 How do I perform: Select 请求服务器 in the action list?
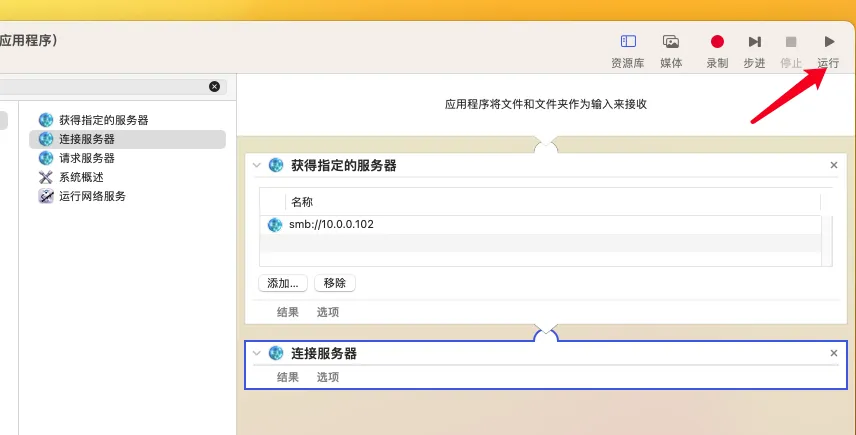[87, 158]
